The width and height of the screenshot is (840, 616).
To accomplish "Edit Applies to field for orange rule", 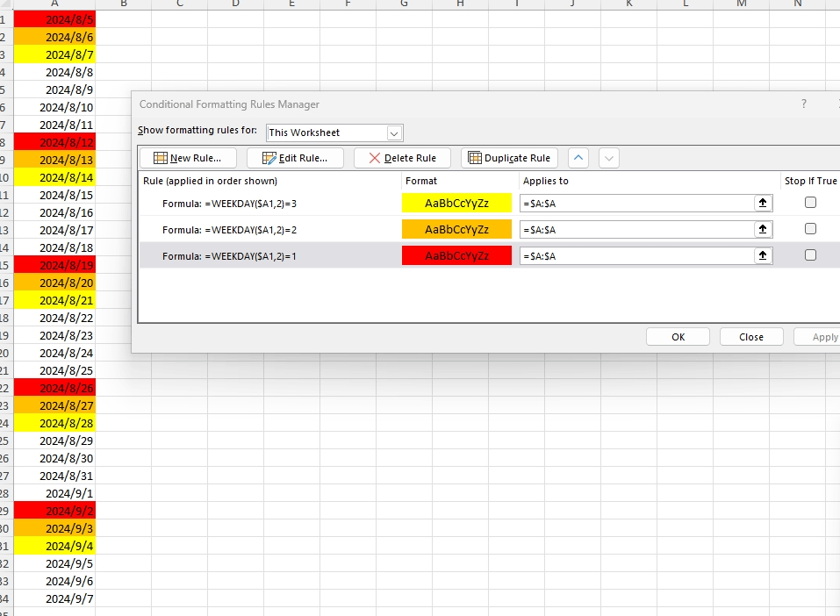I will tap(637, 229).
